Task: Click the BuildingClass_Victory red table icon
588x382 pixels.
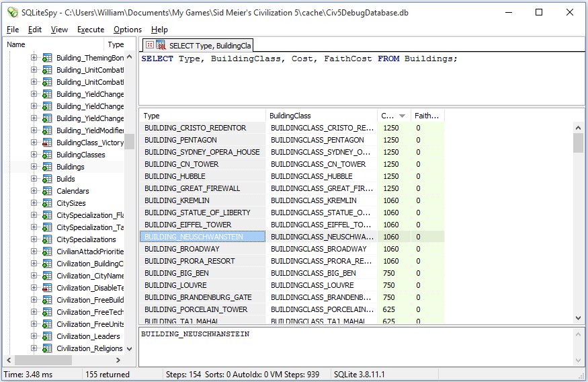Action: tap(47, 143)
